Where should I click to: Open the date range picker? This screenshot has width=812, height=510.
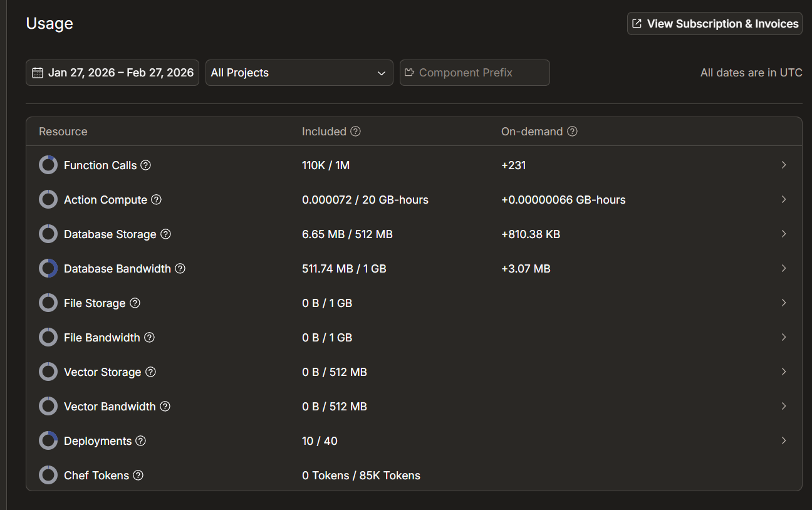pos(113,73)
